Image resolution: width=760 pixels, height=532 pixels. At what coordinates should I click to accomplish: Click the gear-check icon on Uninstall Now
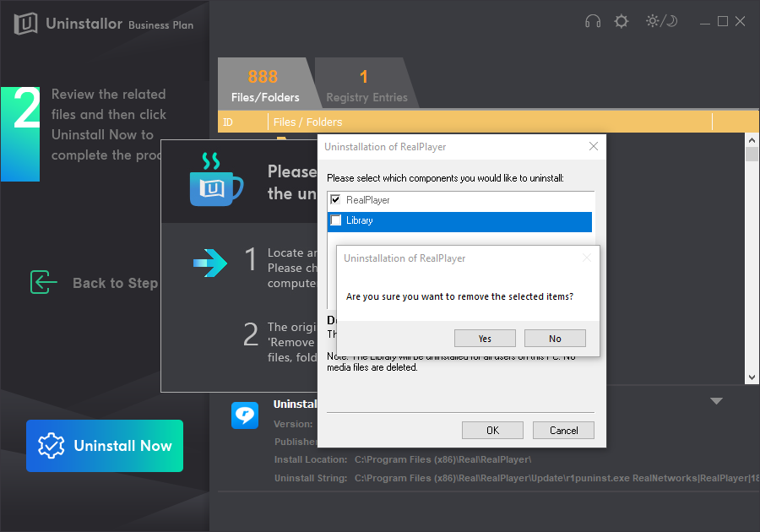tap(52, 446)
